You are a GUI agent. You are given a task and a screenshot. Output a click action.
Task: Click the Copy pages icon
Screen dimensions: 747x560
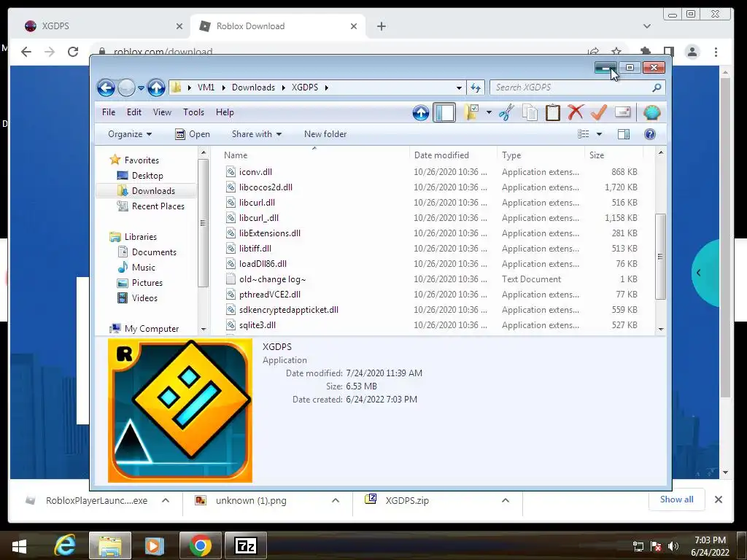[530, 112]
